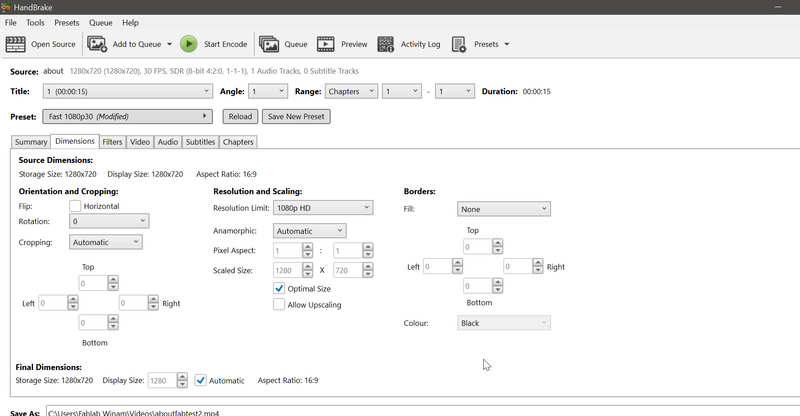
Task: Click the Scaled Size height stepper
Action: click(x=368, y=270)
